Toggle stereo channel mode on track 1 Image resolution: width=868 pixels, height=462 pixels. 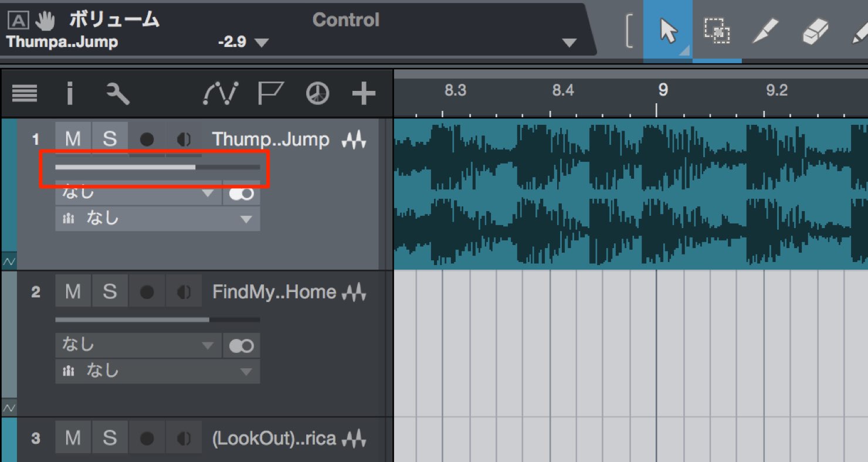point(242,193)
